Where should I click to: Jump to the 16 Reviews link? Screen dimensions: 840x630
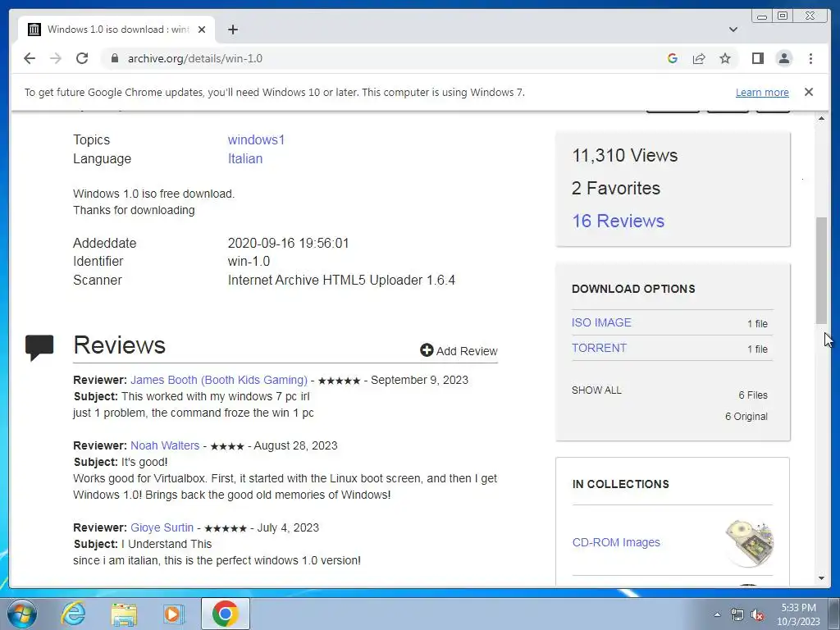[619, 221]
